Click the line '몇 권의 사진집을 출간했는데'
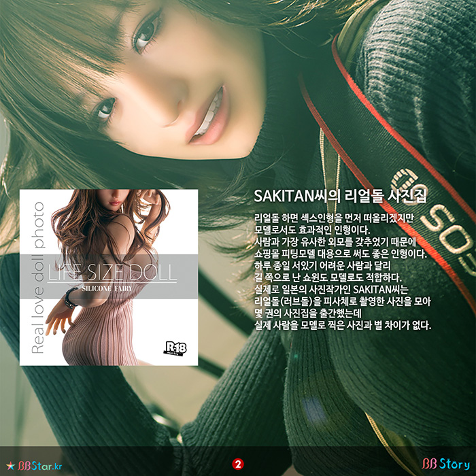 click(308, 313)
